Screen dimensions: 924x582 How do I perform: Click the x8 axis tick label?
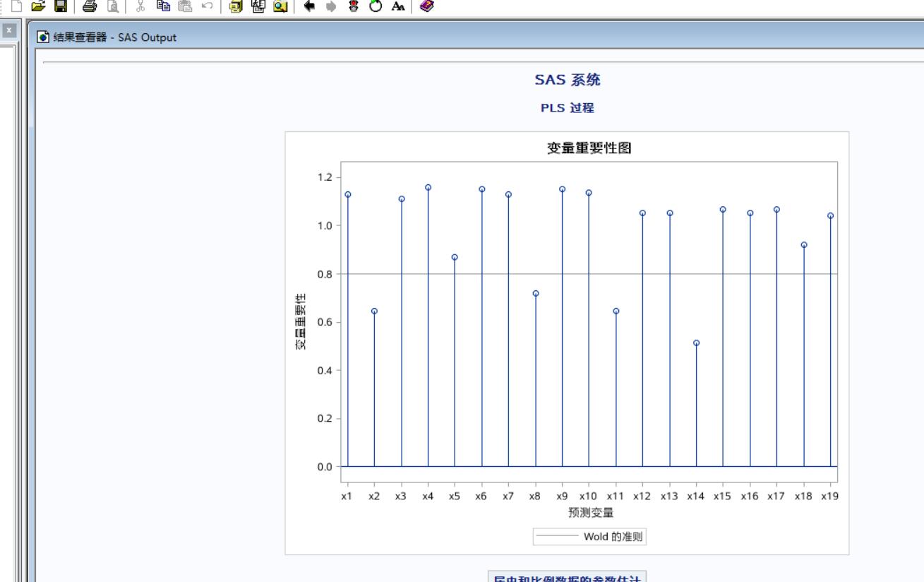coord(535,497)
